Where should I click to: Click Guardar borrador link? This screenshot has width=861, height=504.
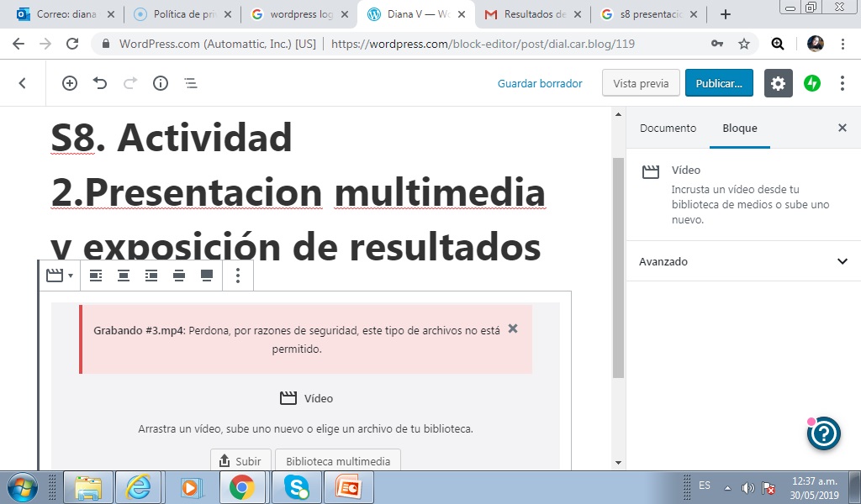[540, 83]
